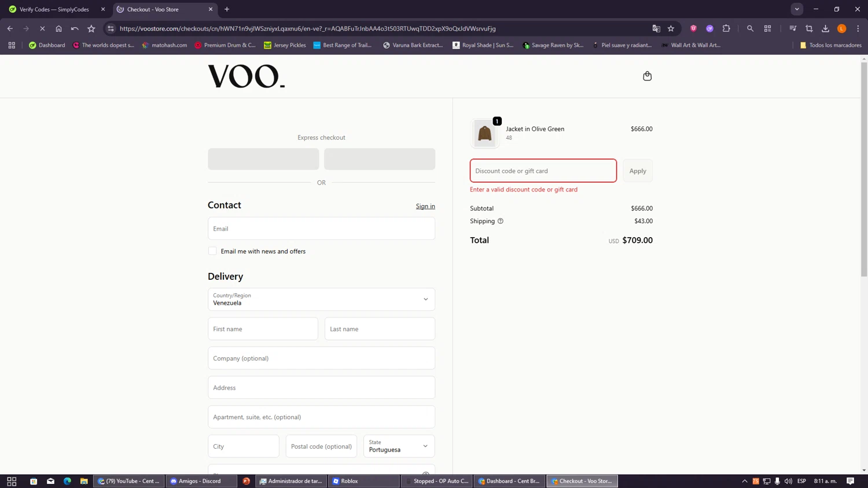
Task: Open the Dashboard bookmark
Action: click(x=47, y=45)
